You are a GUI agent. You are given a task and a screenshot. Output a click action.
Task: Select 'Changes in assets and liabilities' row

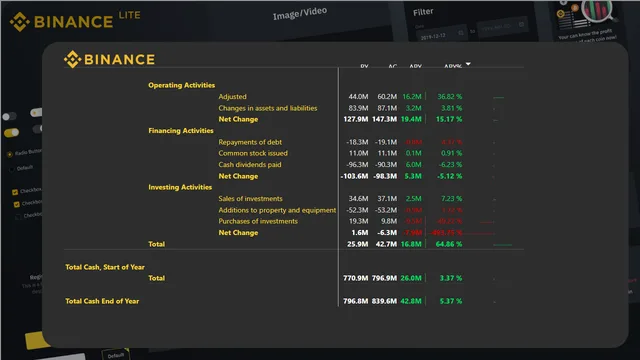(x=268, y=108)
